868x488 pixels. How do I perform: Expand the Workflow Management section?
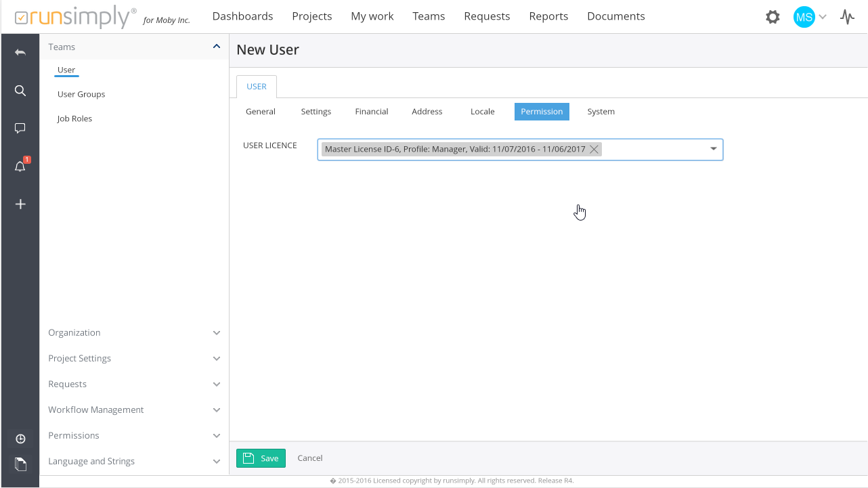point(217,410)
